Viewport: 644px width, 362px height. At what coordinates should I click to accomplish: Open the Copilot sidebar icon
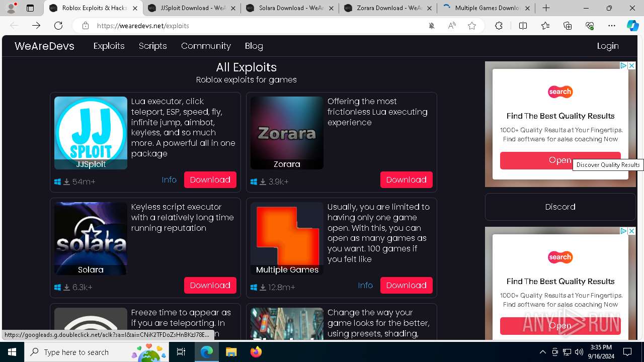click(x=633, y=26)
